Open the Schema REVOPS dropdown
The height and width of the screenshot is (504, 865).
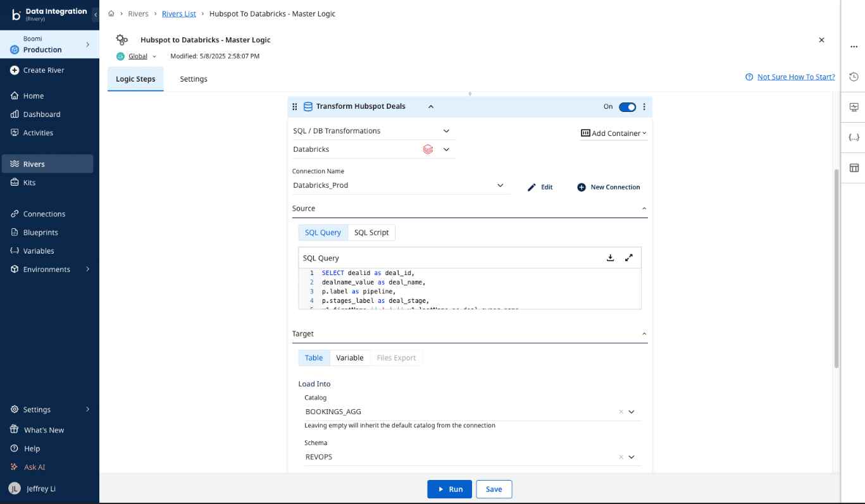coord(632,457)
